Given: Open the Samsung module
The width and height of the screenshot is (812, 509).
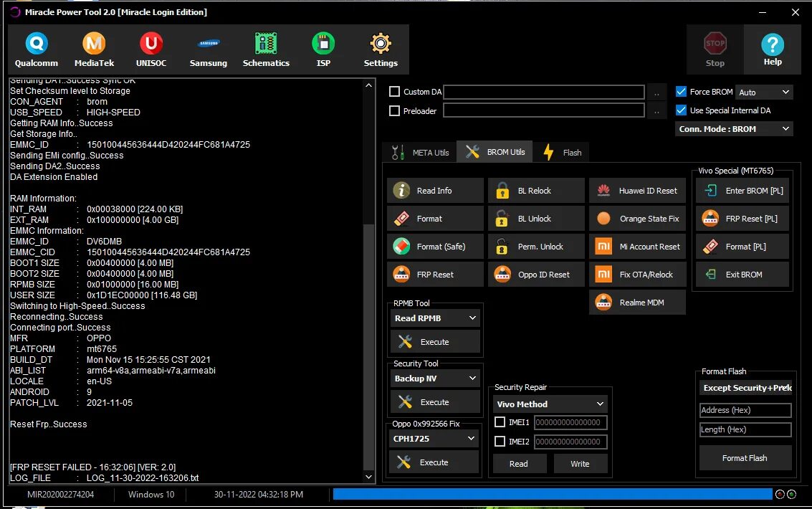Looking at the screenshot, I should tap(208, 49).
